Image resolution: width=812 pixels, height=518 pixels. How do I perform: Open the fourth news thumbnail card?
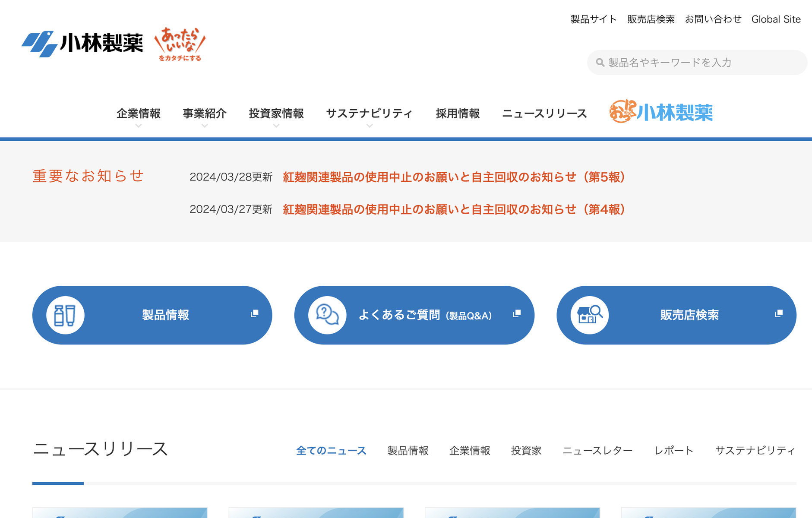coord(708,513)
